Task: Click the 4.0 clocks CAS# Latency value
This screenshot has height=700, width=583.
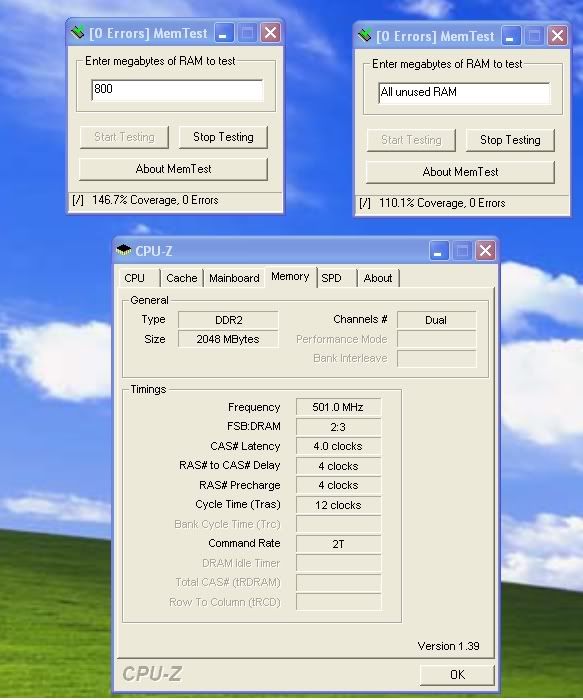Action: coord(338,446)
